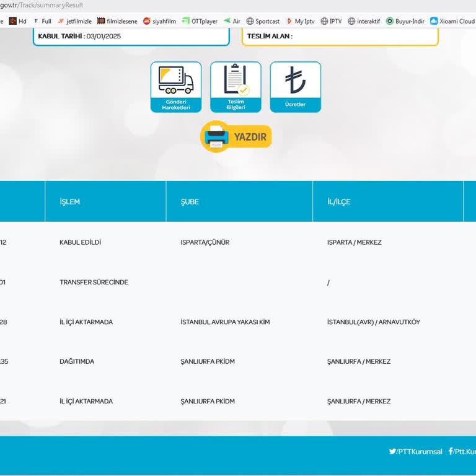The width and height of the screenshot is (476, 476).
Task: Open the siyahfilm bookmark
Action: coord(159,21)
